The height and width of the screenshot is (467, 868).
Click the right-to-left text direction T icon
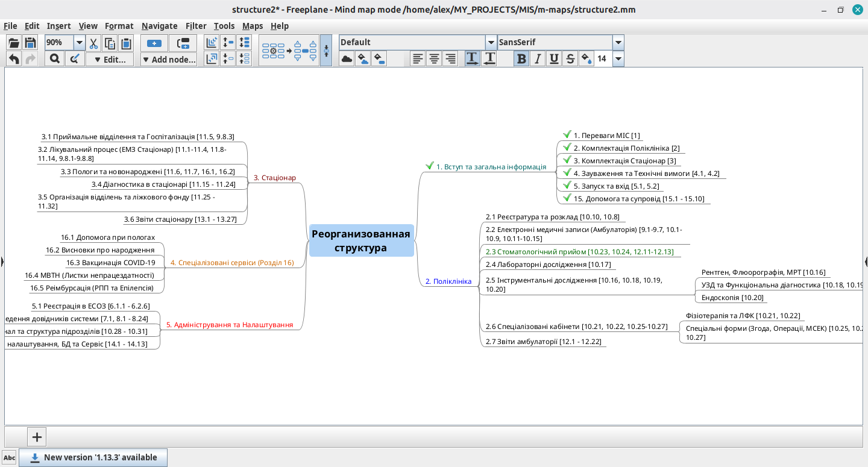pyautogui.click(x=489, y=58)
